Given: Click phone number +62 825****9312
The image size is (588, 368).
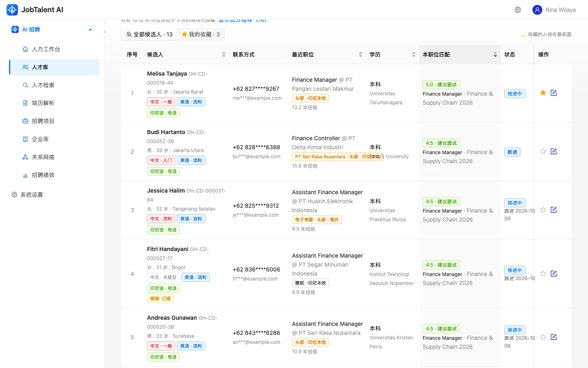Looking at the screenshot, I should pyautogui.click(x=256, y=206).
